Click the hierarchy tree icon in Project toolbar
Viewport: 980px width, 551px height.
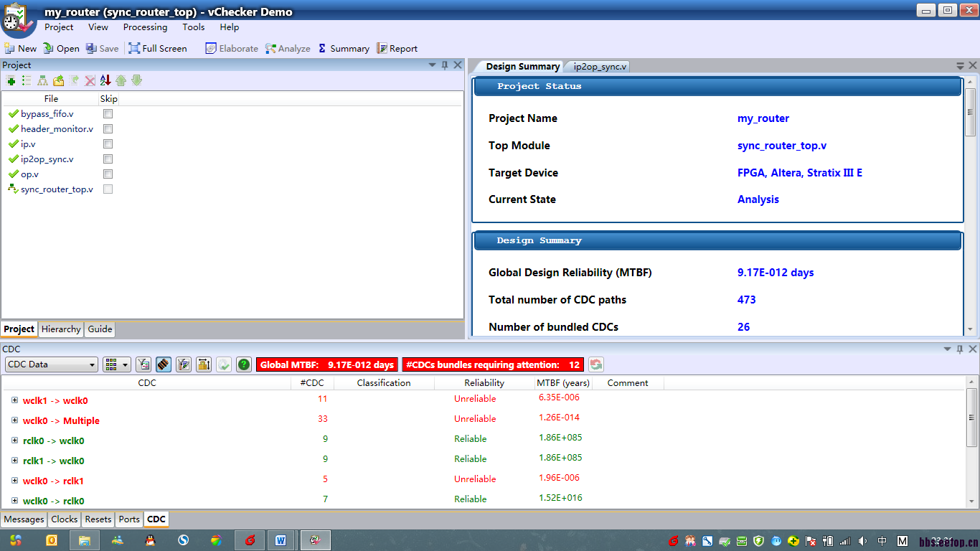[x=42, y=80]
